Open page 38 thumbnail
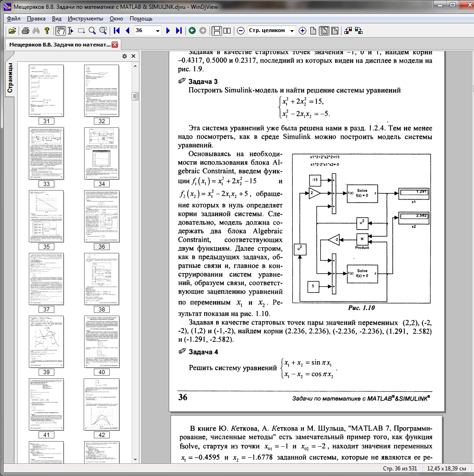Viewport: 474px width, 476px height. point(102,279)
